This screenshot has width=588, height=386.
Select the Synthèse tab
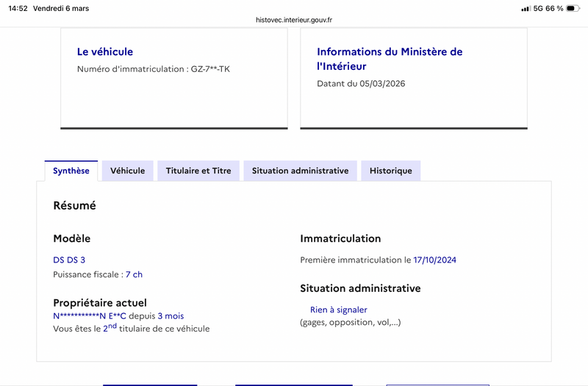[71, 171]
